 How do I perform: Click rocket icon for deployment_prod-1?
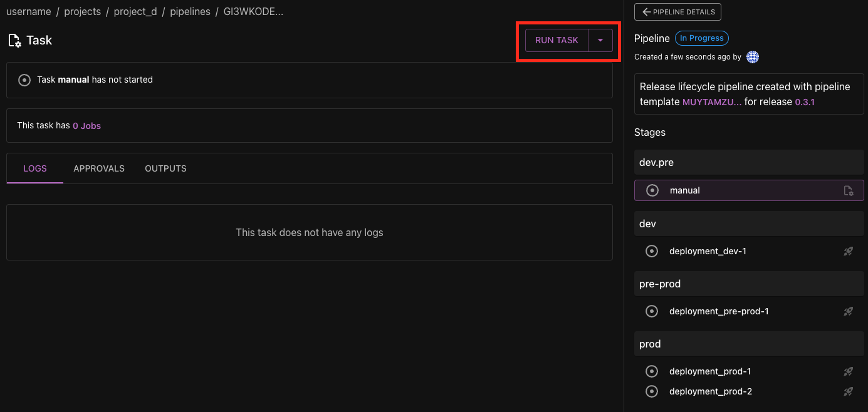849,371
